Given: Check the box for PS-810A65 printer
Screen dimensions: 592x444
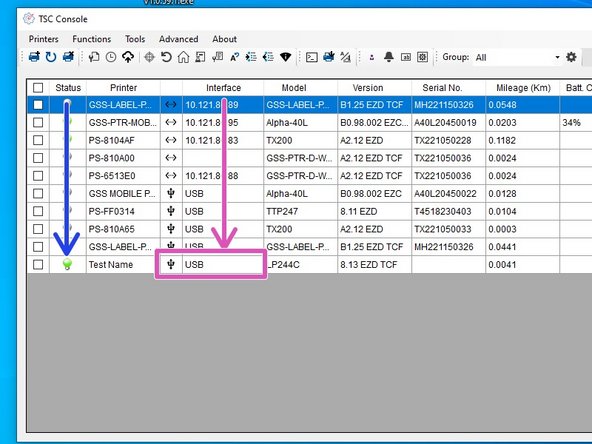Looking at the screenshot, I should 38,229.
